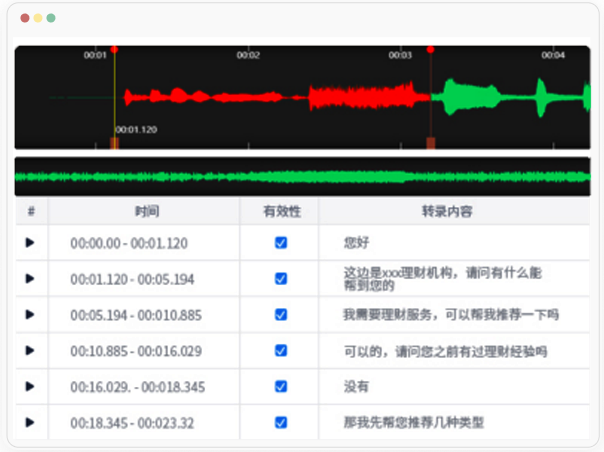Uncheck validity for the 没有 row

pos(281,386)
